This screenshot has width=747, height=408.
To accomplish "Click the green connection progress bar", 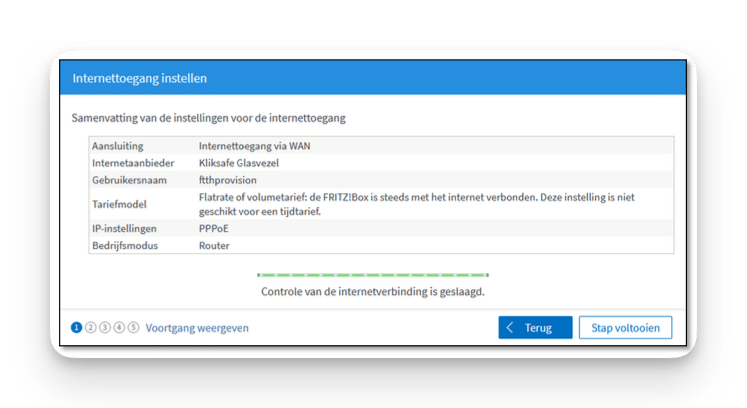I will tap(373, 275).
